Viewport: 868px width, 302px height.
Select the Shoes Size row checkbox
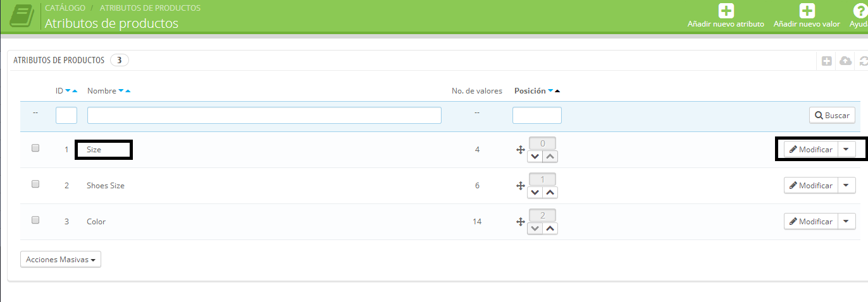pos(35,184)
